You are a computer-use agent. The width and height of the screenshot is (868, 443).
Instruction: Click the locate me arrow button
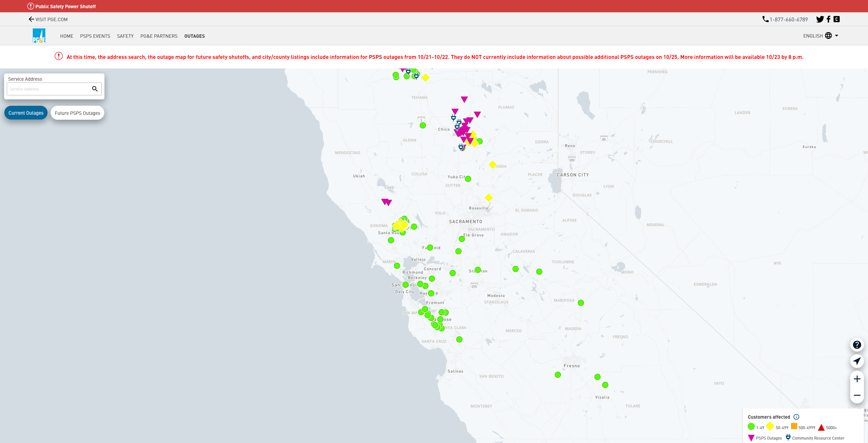(x=857, y=361)
